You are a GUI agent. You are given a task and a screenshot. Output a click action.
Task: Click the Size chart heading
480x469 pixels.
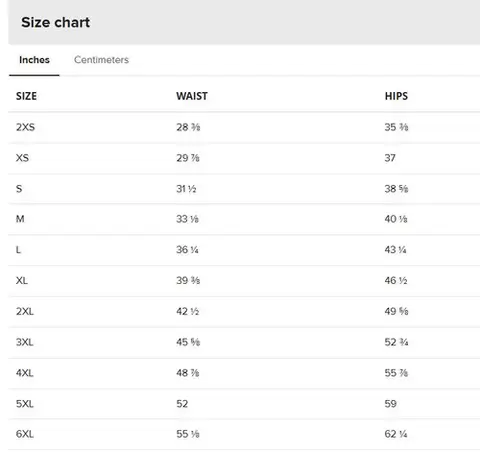(56, 22)
